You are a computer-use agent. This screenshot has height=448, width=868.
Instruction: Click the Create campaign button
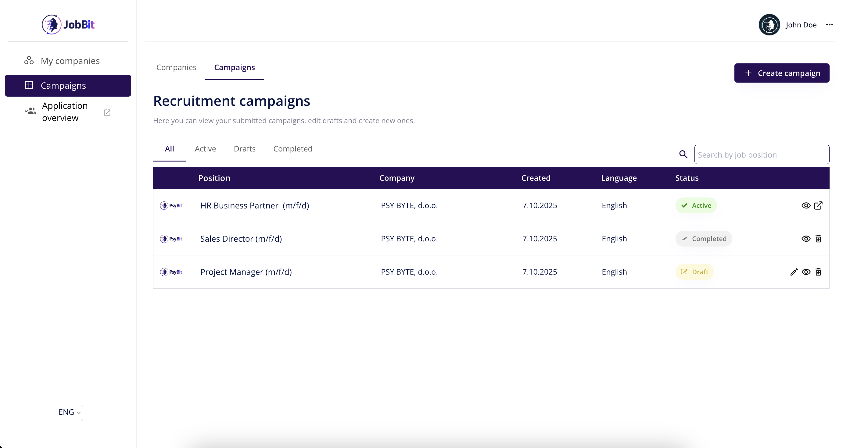click(x=781, y=73)
